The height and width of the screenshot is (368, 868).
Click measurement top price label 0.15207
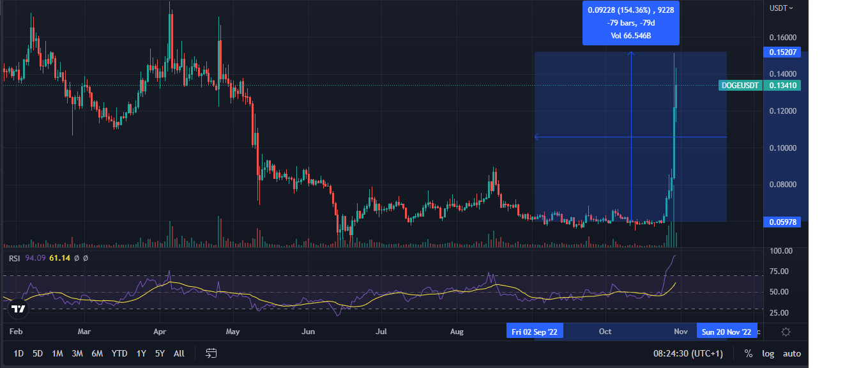[782, 52]
